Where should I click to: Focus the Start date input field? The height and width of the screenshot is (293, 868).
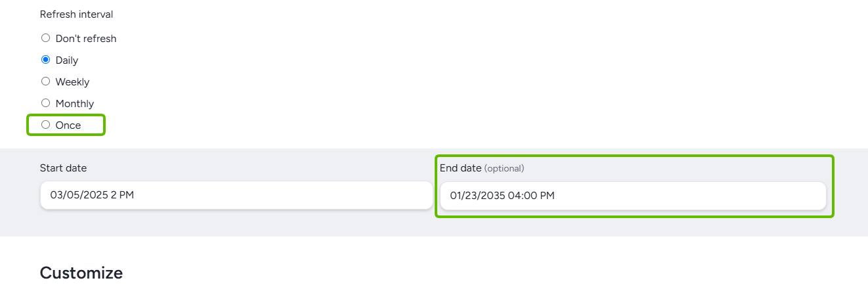(236, 195)
